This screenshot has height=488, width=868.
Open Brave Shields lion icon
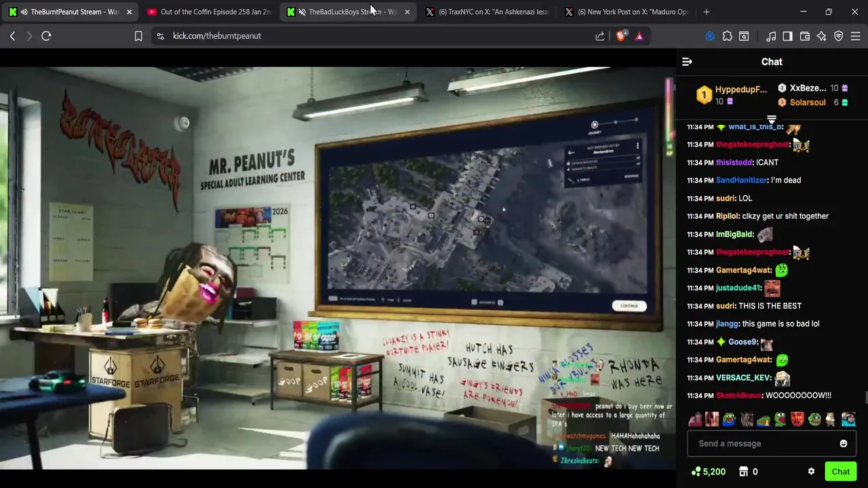point(620,36)
